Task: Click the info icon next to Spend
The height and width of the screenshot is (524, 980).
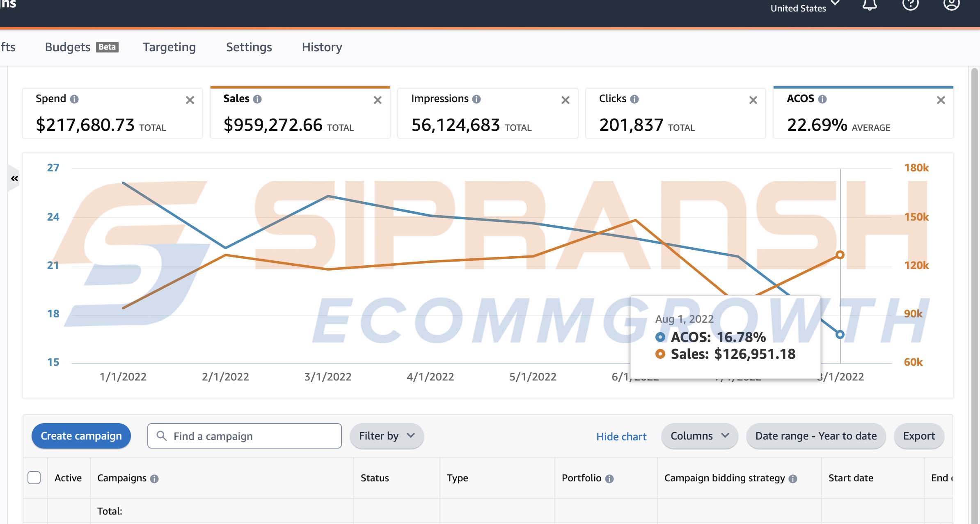Action: tap(74, 99)
